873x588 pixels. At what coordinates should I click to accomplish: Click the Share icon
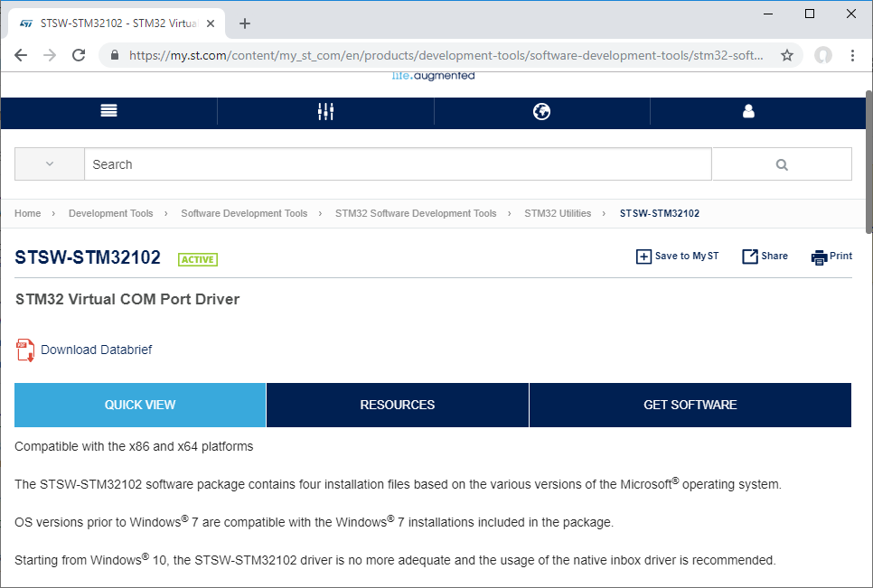pos(750,257)
